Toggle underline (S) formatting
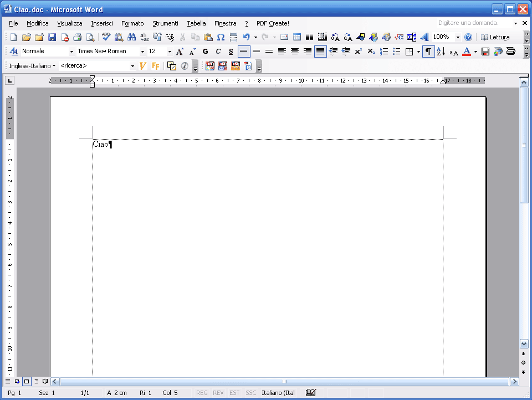This screenshot has height=400, width=532. pyautogui.click(x=231, y=52)
